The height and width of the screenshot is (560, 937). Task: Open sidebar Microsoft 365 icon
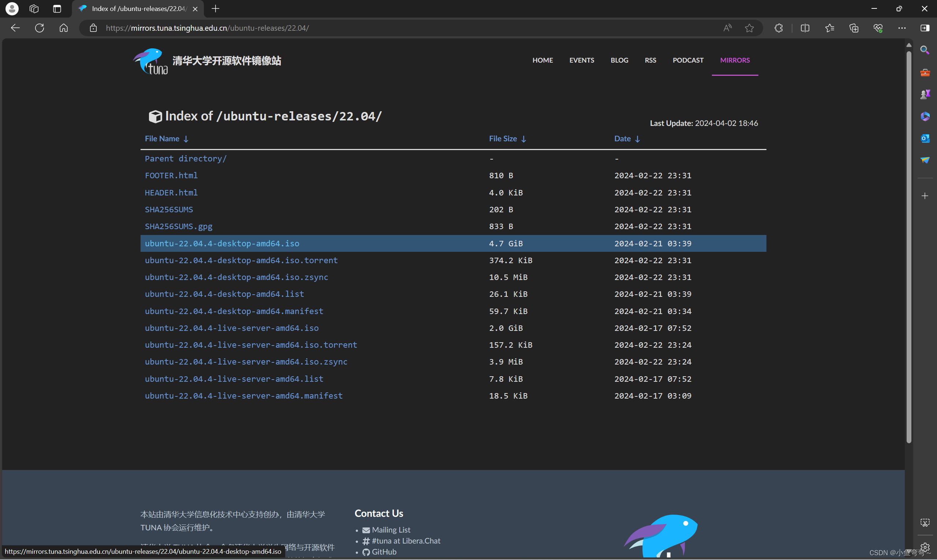click(x=925, y=116)
